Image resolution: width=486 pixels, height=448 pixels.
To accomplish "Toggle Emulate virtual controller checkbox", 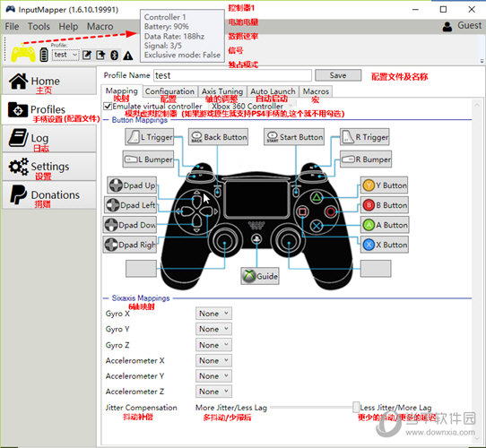I will click(108, 107).
